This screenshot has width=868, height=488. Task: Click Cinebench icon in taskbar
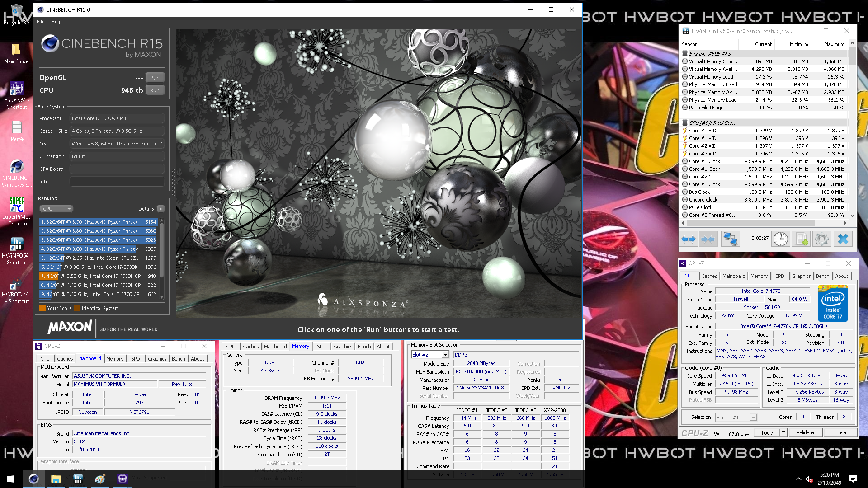33,479
